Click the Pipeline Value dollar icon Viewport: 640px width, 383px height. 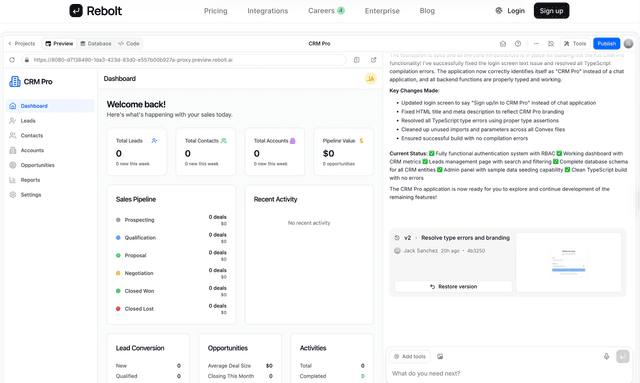point(361,141)
